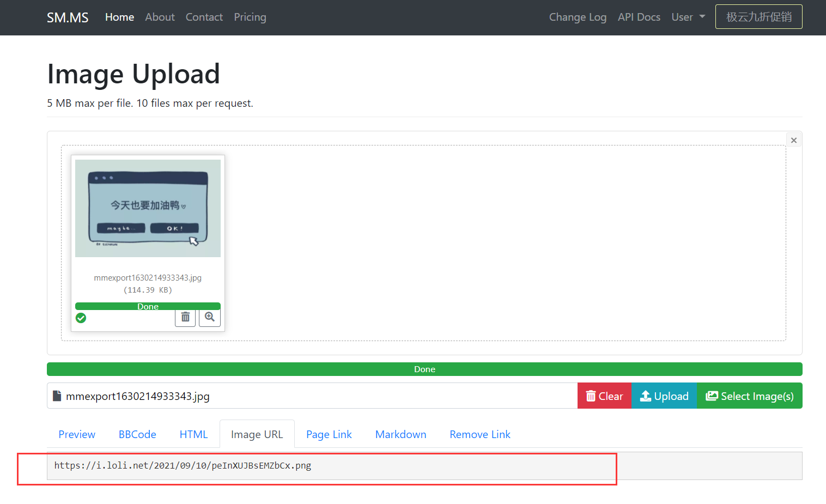Open the Remove Link tab
826x504 pixels.
coord(480,434)
